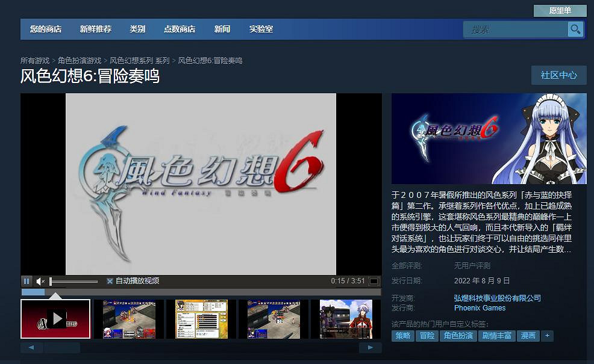594x364 pixels.
Task: Click the search magnifying glass icon
Action: coord(575,29)
